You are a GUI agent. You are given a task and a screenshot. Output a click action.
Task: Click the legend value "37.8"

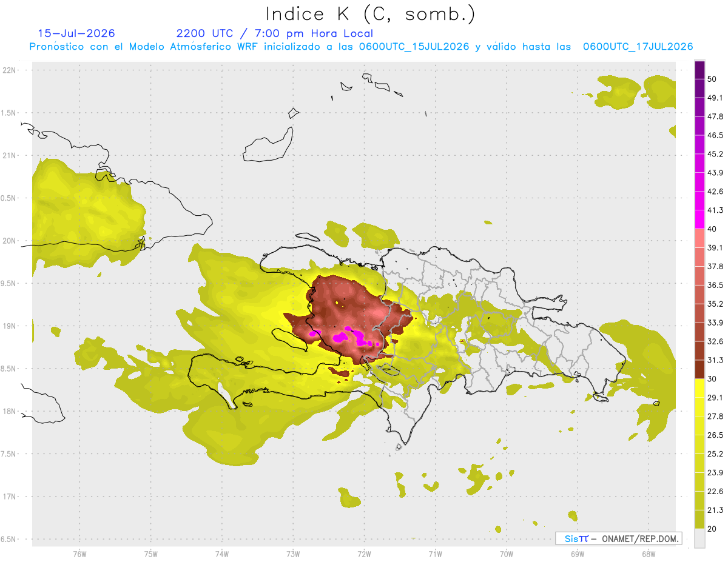click(x=715, y=266)
